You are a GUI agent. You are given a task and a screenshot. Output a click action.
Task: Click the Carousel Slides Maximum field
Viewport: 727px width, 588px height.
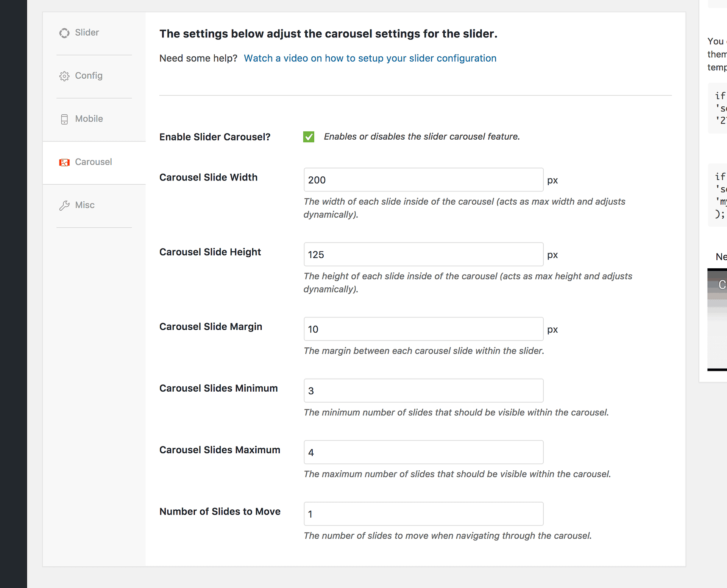tap(423, 452)
